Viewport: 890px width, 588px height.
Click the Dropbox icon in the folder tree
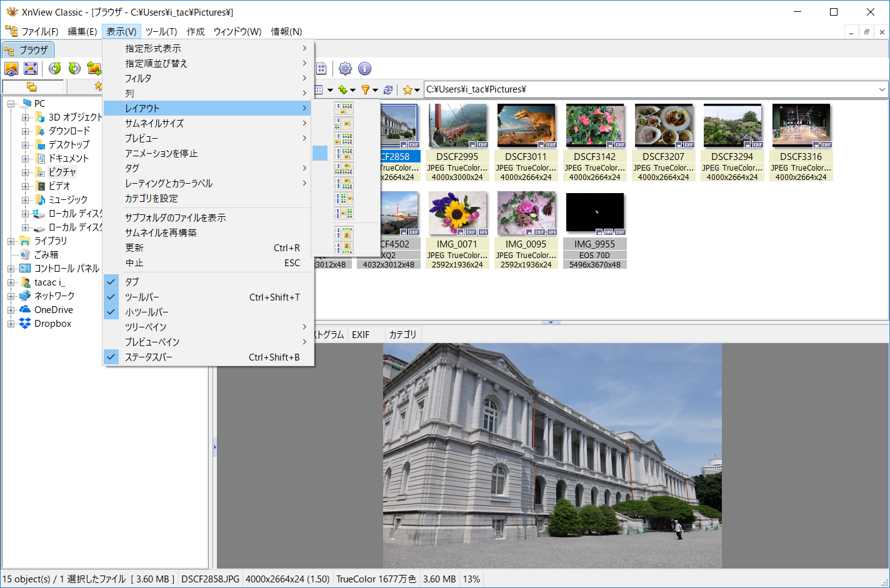[25, 324]
